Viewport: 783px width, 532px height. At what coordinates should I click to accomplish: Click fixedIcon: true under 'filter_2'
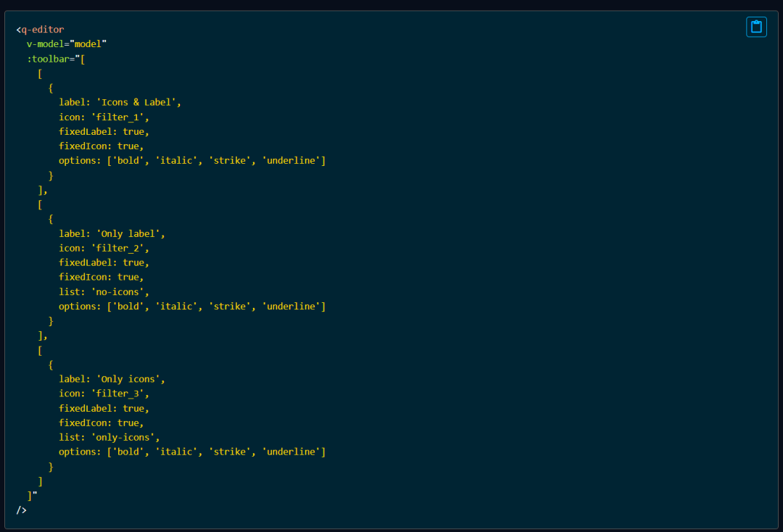[101, 277]
